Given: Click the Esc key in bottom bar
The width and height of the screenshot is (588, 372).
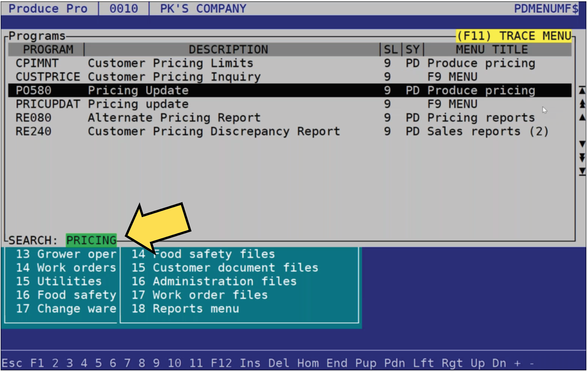Looking at the screenshot, I should pyautogui.click(x=12, y=363).
